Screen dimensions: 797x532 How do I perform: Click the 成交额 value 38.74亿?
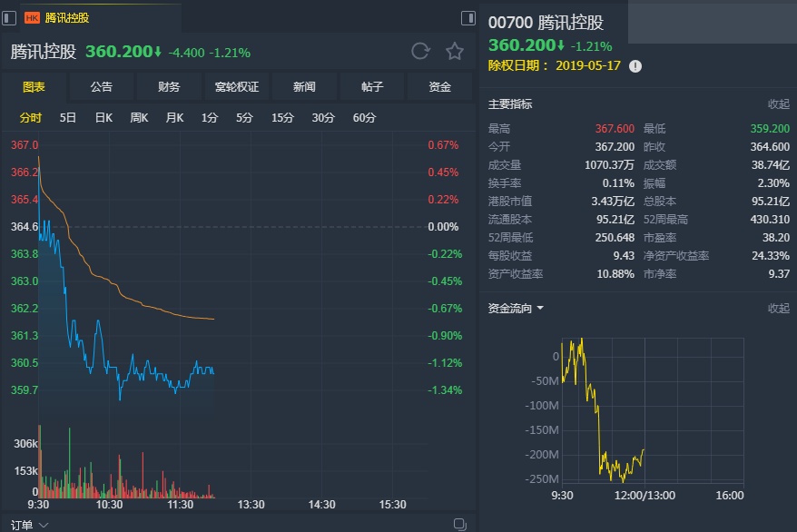(771, 165)
